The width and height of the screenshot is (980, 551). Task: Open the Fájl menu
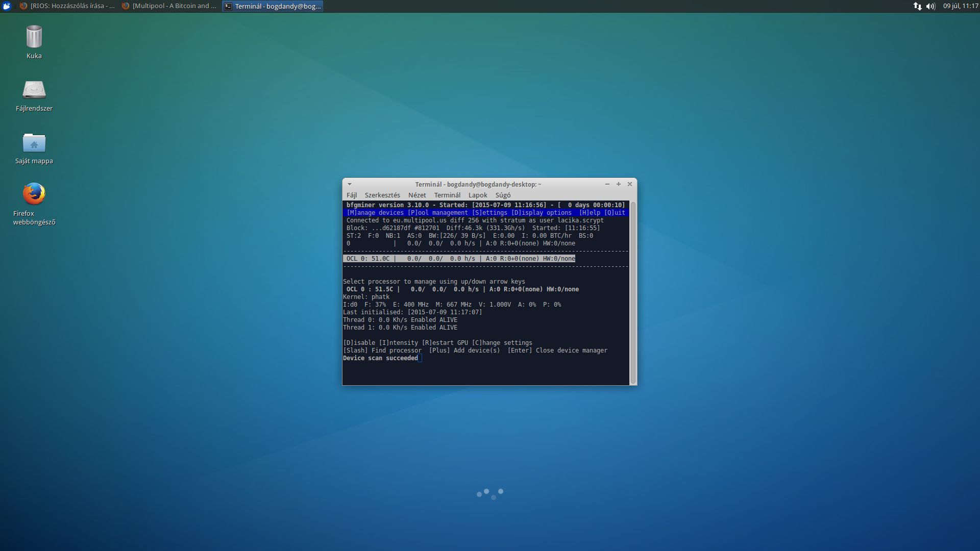[352, 195]
